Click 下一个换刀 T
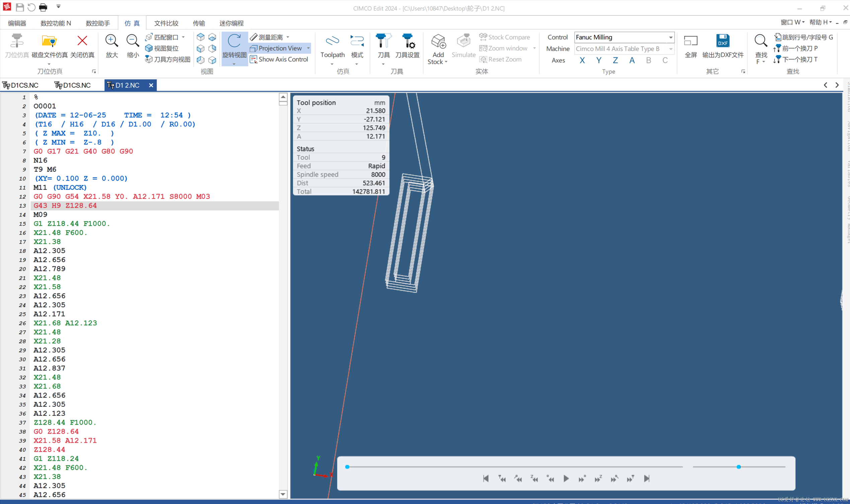The height and width of the screenshot is (504, 850). point(796,60)
